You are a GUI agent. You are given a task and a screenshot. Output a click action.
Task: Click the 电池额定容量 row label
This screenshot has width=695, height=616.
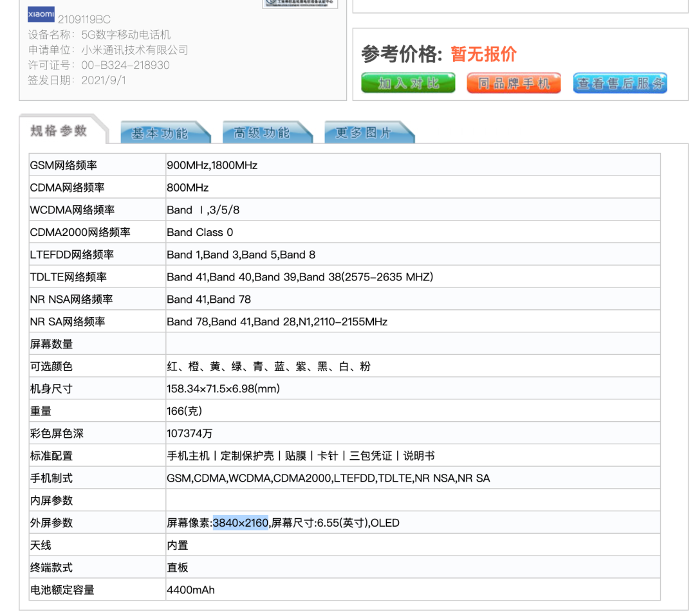click(x=62, y=590)
